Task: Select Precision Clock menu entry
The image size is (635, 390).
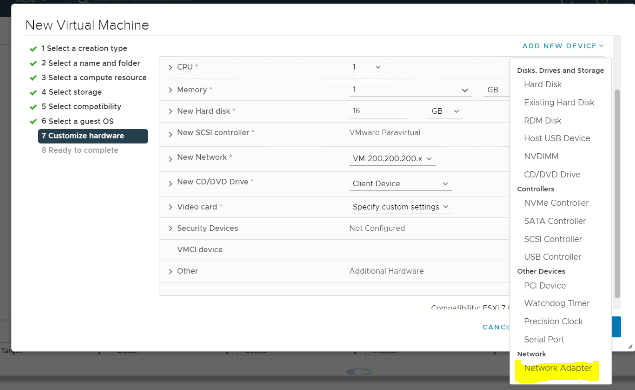Action: (553, 321)
